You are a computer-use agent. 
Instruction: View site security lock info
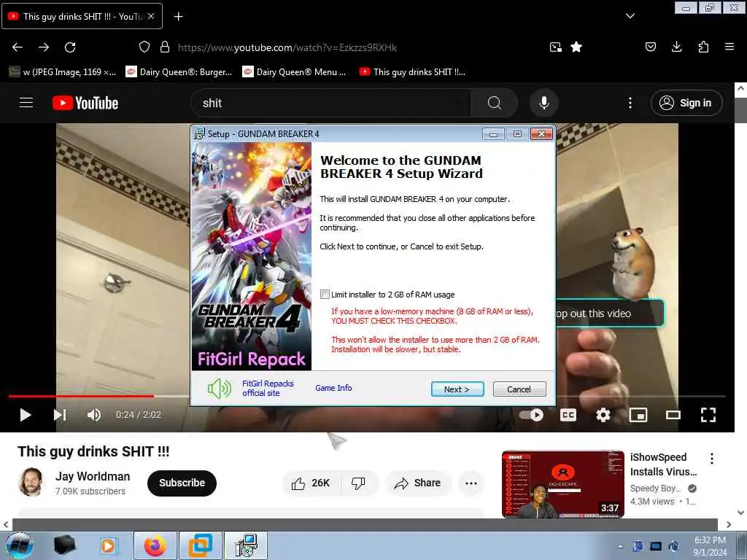coord(165,47)
